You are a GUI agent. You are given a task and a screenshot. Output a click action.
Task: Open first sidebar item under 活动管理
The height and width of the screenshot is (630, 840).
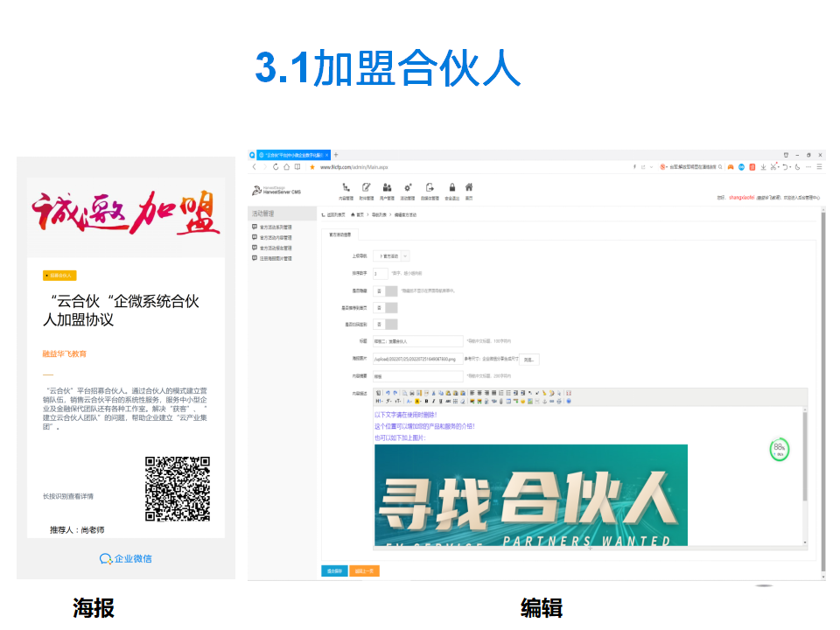pos(272,227)
